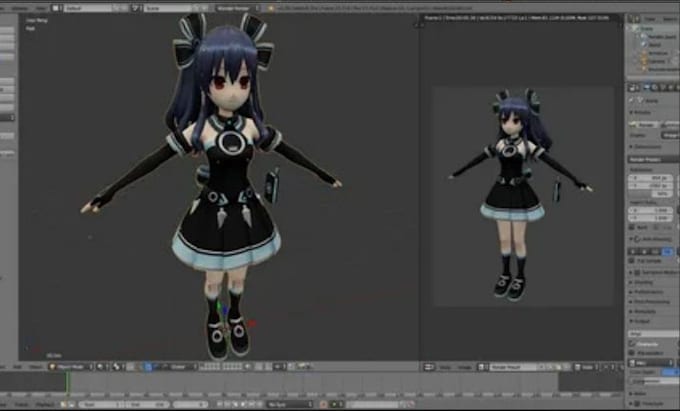Toggle the Full Sample checkbox
This screenshot has width=680, height=411.
[x=633, y=261]
